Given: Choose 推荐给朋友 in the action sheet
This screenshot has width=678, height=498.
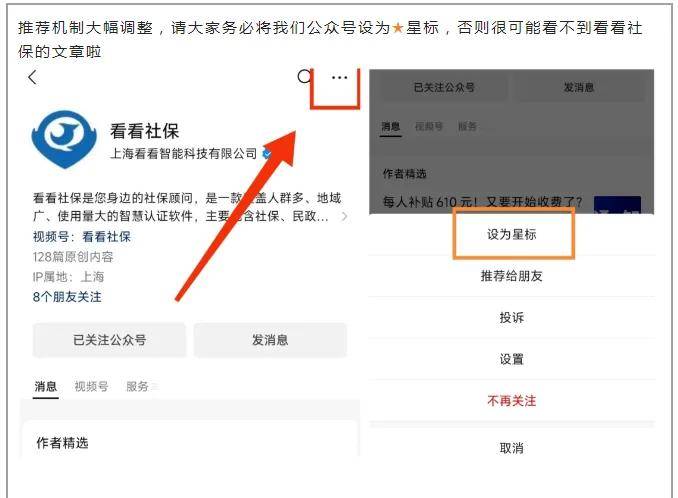Looking at the screenshot, I should (x=512, y=276).
